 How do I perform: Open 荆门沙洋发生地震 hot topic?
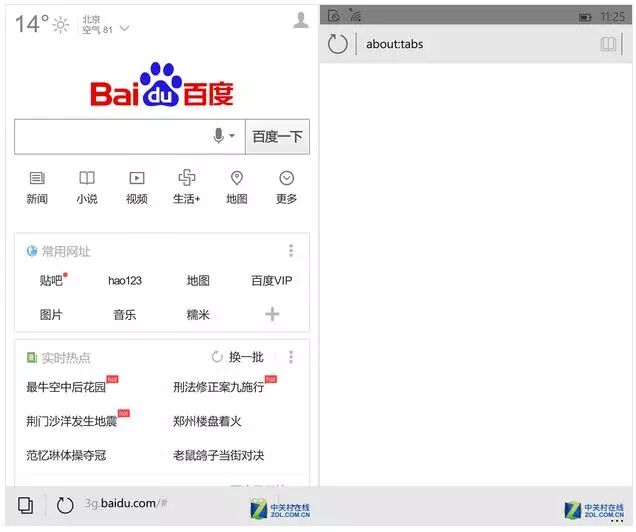(72, 421)
